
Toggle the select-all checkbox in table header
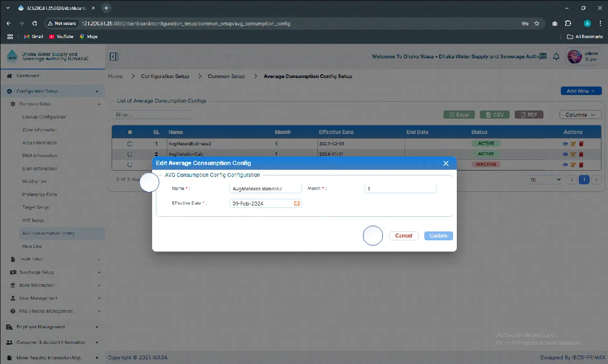click(130, 132)
